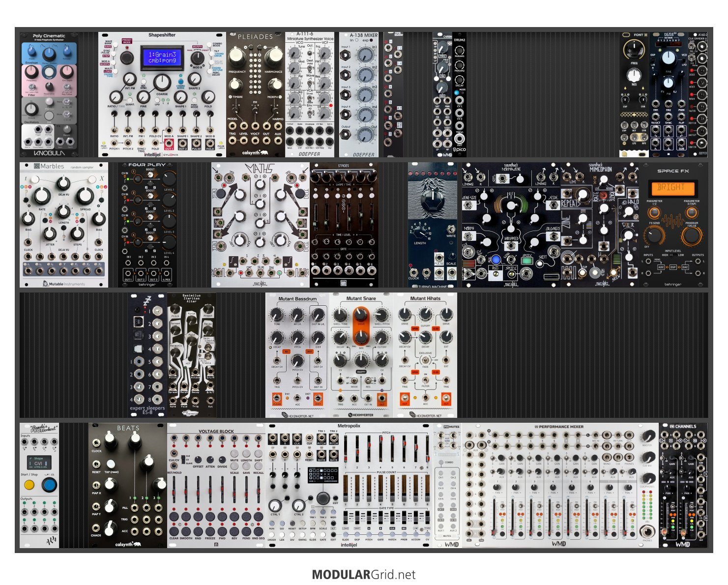
Task: Flip the FILTER on switch on Mutant Hihats
Action: click(425, 380)
